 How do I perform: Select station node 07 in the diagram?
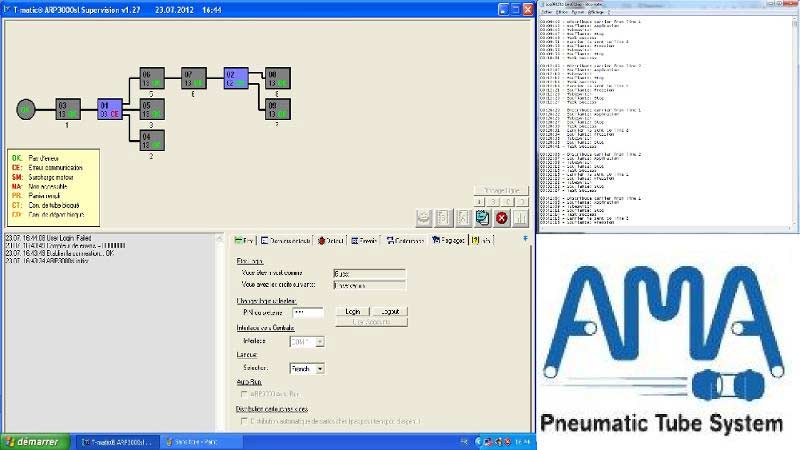pyautogui.click(x=194, y=78)
